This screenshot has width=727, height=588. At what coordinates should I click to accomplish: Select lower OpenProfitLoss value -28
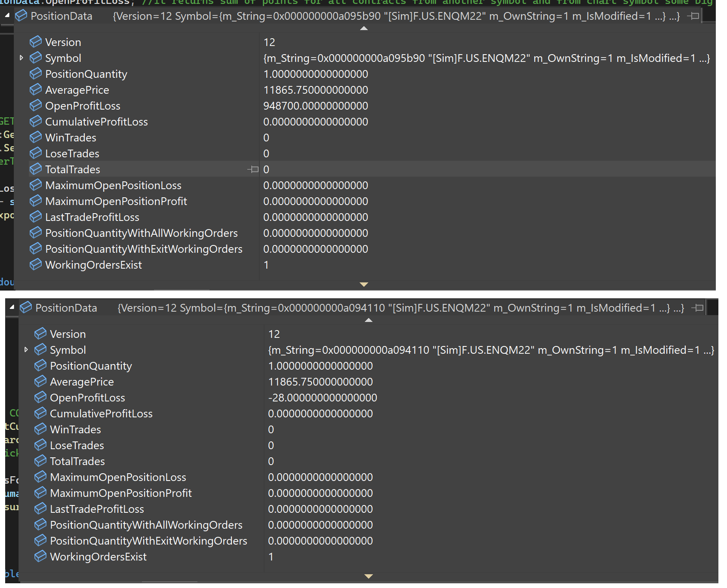[323, 398]
